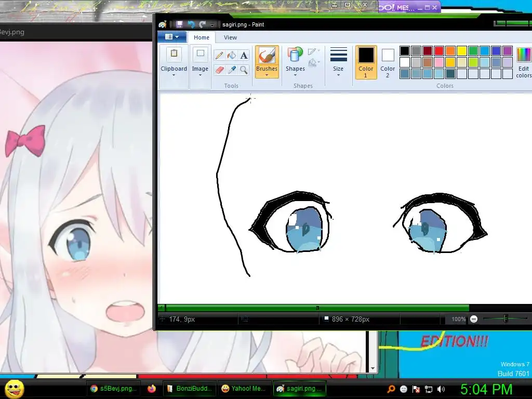Pick the pink rose color swatch

coord(438,62)
